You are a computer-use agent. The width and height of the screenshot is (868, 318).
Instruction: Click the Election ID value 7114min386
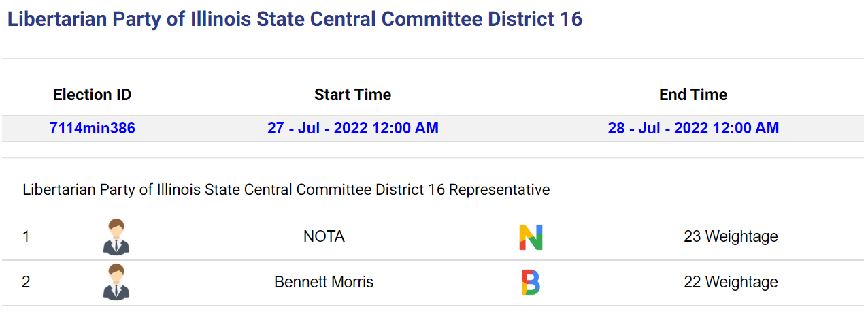click(x=93, y=128)
